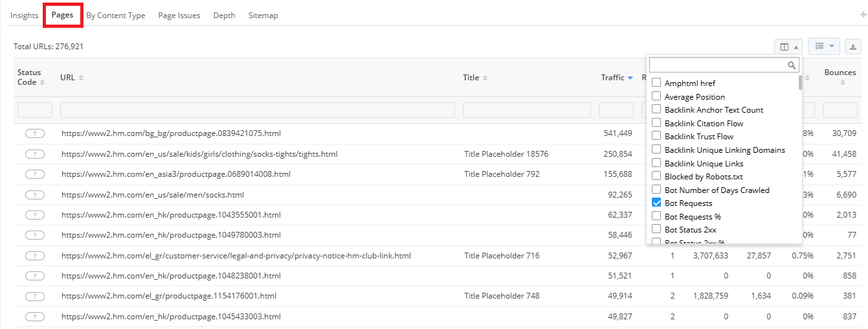Click the plus icon to add tab

(863, 15)
